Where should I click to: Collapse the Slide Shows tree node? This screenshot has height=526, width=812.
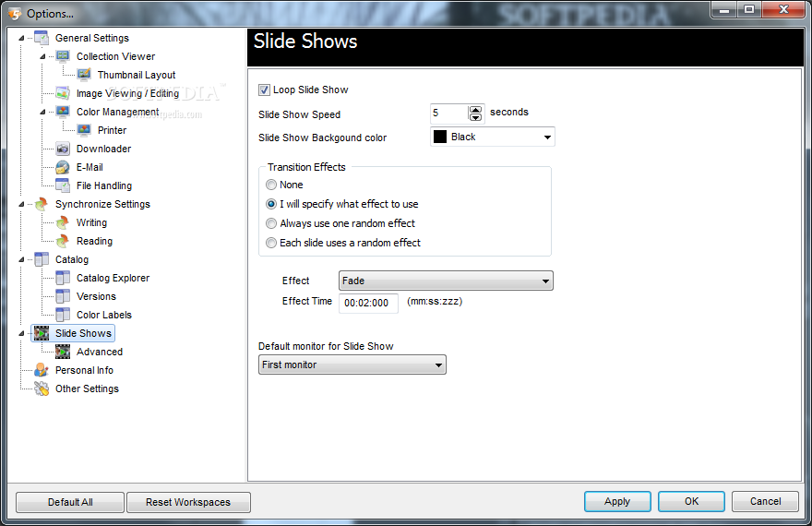click(22, 333)
